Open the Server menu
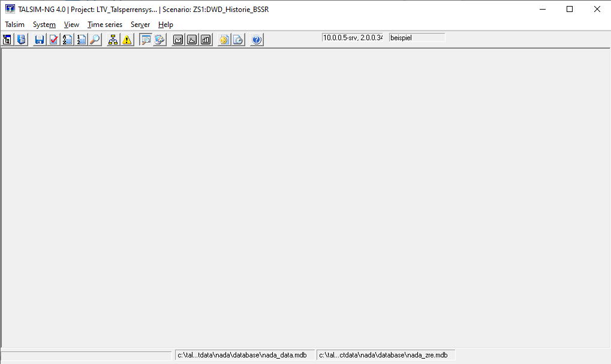Screen dimensions: 611x364 click(x=140, y=25)
